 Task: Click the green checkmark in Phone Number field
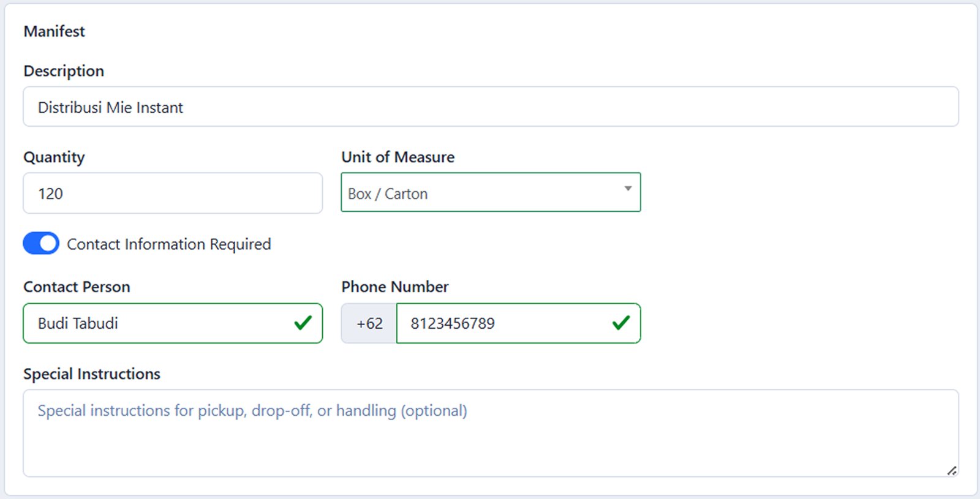(621, 323)
